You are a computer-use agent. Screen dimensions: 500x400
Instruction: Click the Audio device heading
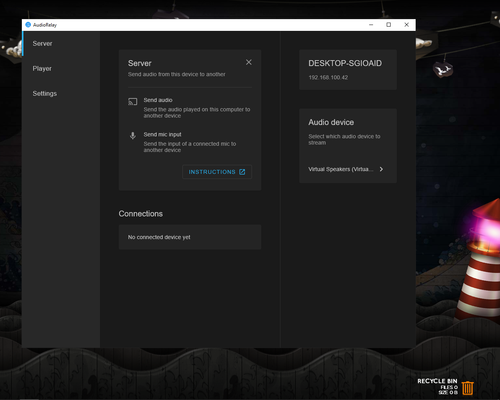click(331, 122)
